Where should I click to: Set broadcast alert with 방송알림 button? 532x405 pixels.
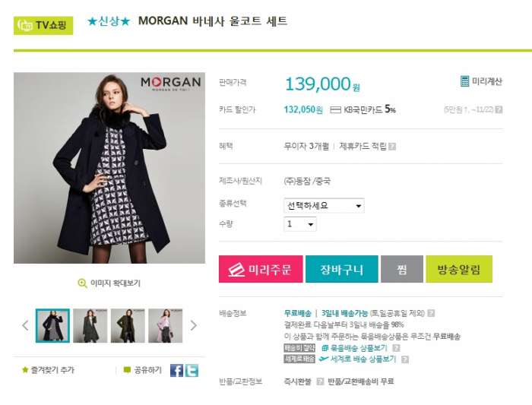[459, 269]
